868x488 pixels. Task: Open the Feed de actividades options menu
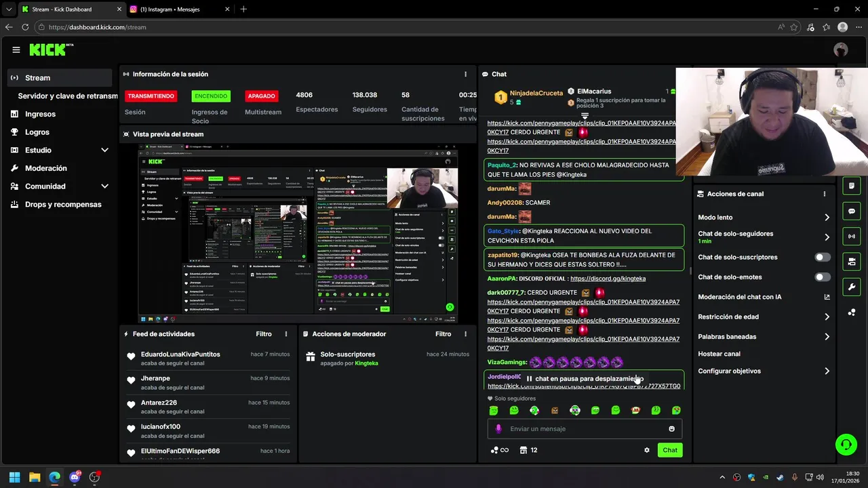286,334
